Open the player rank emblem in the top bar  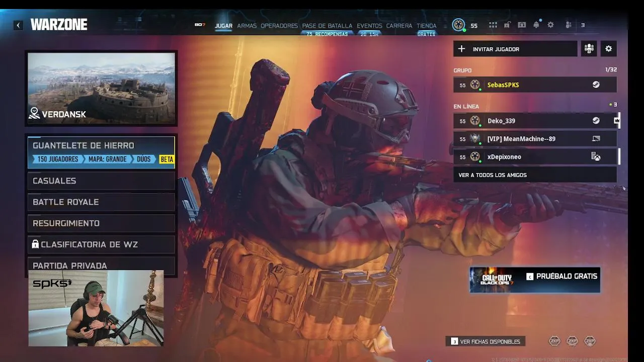pyautogui.click(x=458, y=25)
